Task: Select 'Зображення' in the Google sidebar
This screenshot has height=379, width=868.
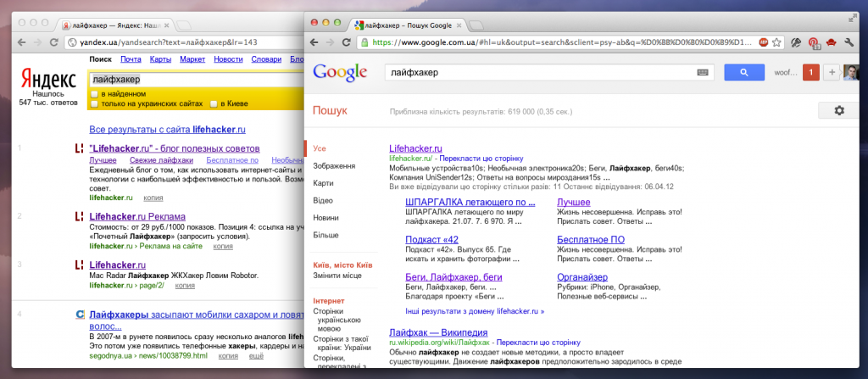Action: [x=334, y=165]
